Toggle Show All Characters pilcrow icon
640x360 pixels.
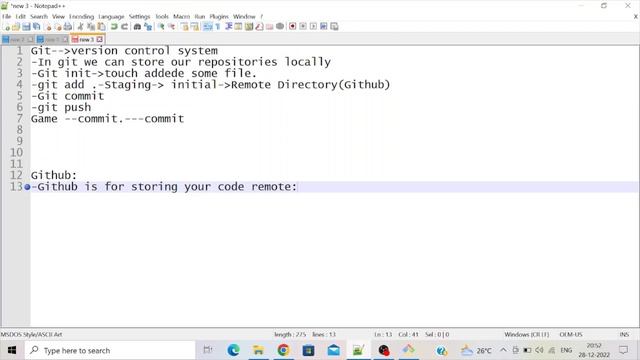pyautogui.click(x=218, y=27)
